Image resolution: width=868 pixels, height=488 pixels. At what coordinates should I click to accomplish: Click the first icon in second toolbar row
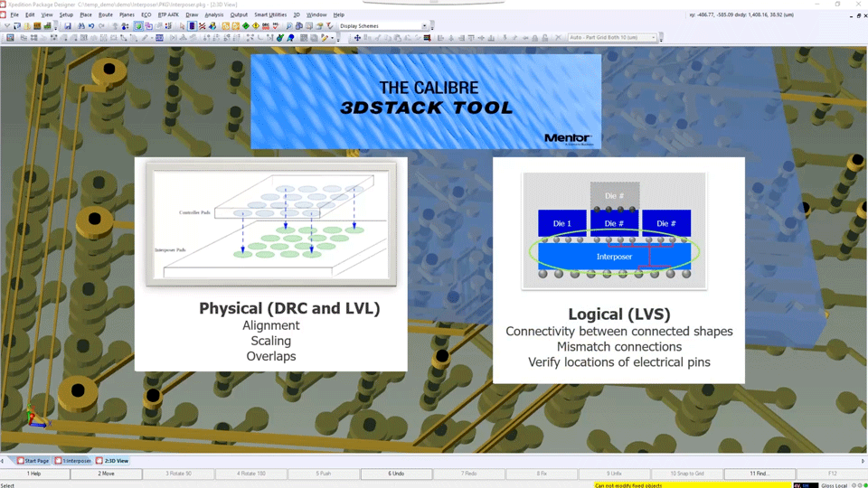(x=10, y=38)
